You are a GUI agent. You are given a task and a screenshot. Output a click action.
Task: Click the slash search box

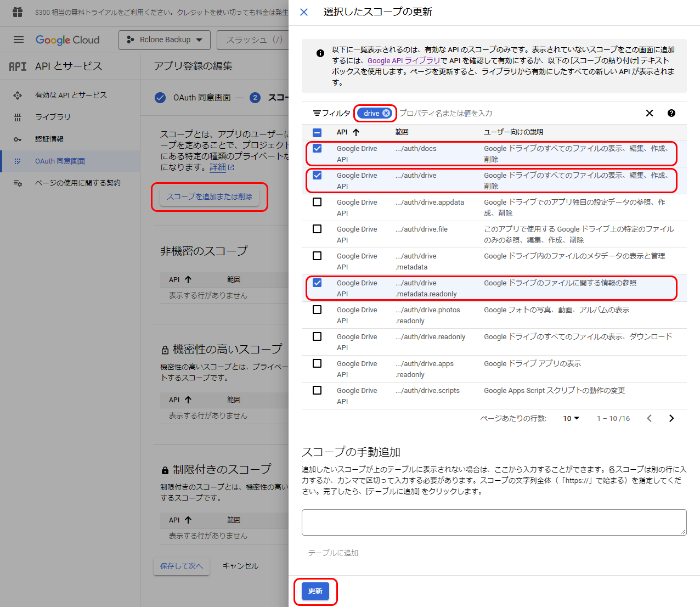253,40
